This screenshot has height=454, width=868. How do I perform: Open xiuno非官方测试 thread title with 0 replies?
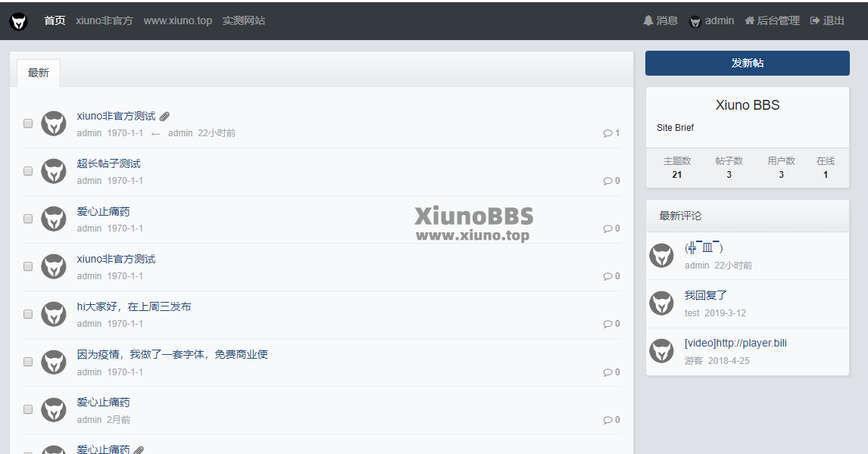click(x=116, y=259)
